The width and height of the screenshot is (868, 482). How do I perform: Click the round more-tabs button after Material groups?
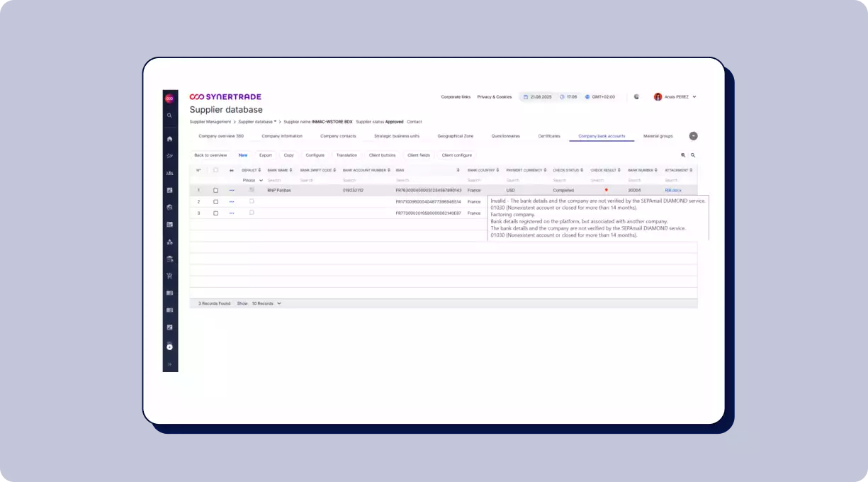(693, 136)
